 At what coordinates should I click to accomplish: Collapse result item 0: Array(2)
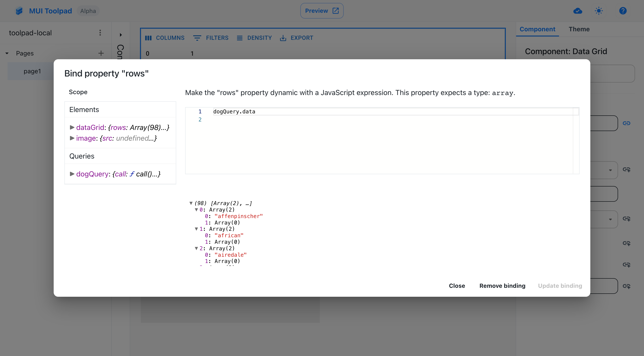tap(196, 210)
